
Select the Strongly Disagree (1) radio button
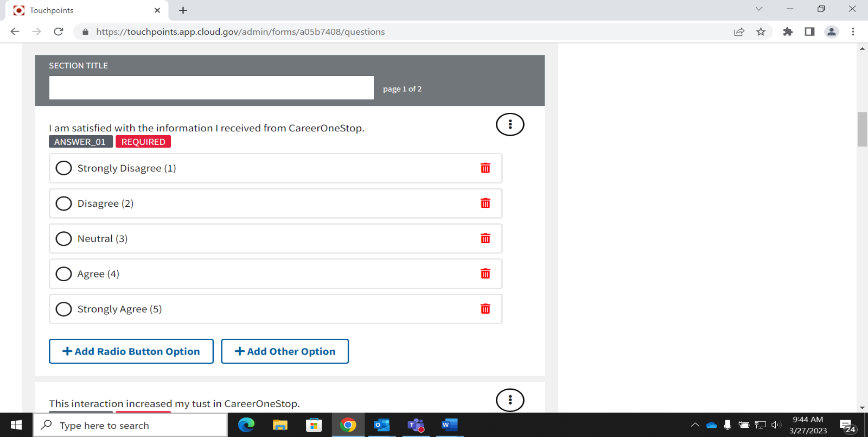(64, 168)
